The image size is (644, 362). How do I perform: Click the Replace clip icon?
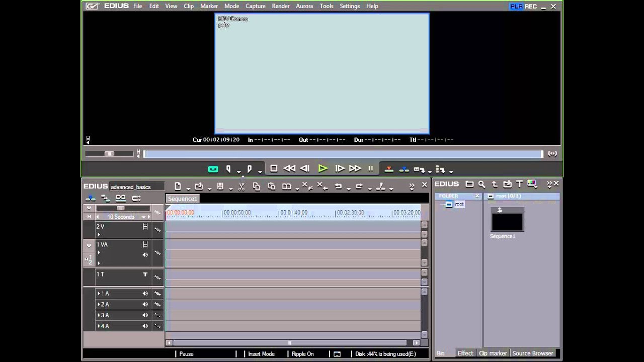tap(287, 187)
